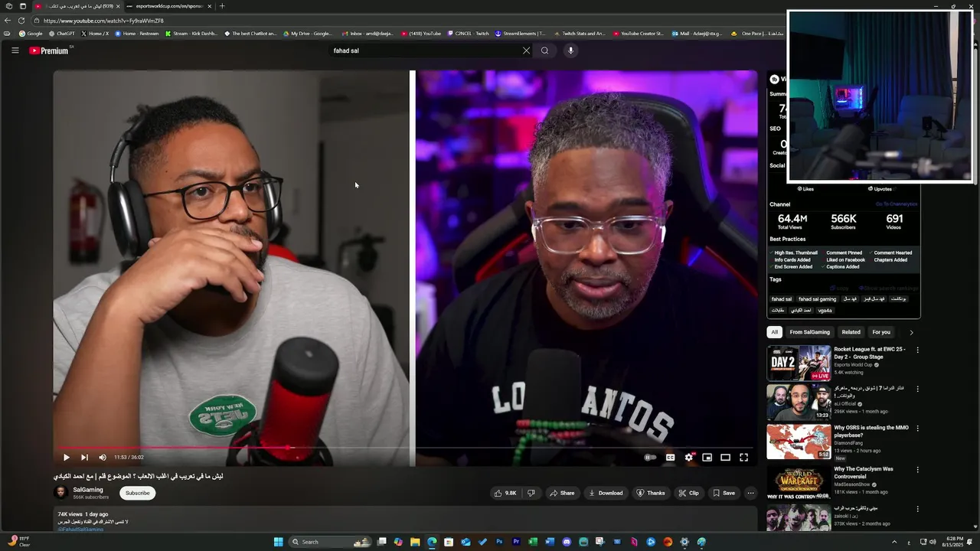This screenshot has width=980, height=551.
Task: Download this video
Action: [606, 493]
